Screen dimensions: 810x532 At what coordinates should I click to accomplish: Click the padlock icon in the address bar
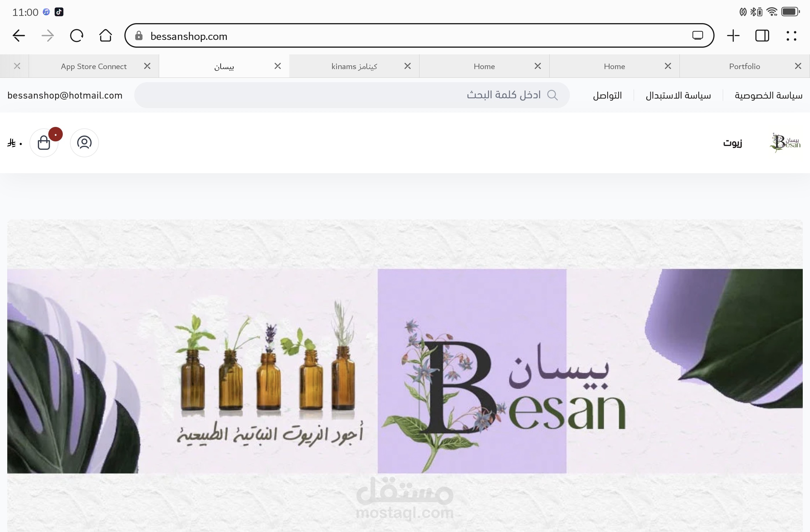[139, 36]
